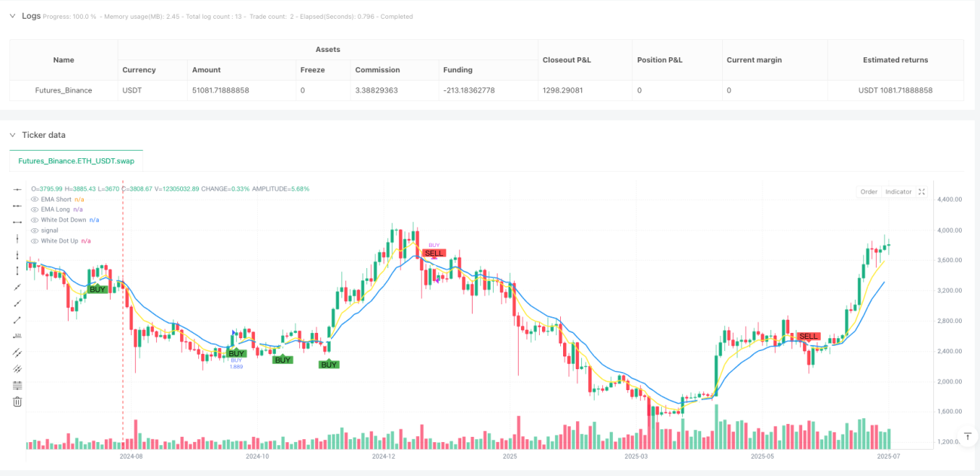This screenshot has height=476, width=980.
Task: Collapse the Logs section
Action: pos(12,16)
